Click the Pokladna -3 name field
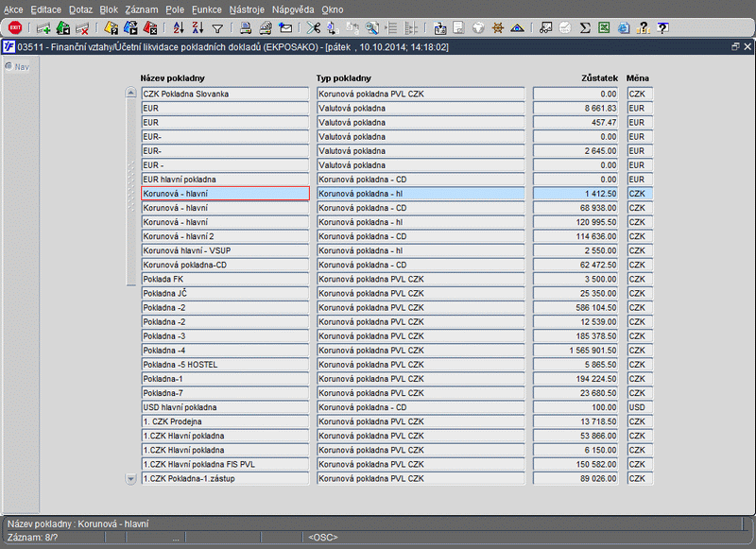 click(x=225, y=336)
